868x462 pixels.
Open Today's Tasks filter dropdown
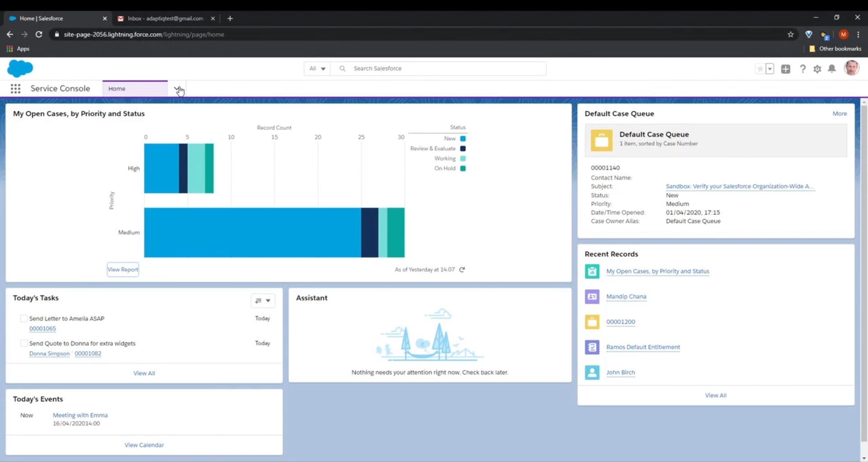[263, 301]
